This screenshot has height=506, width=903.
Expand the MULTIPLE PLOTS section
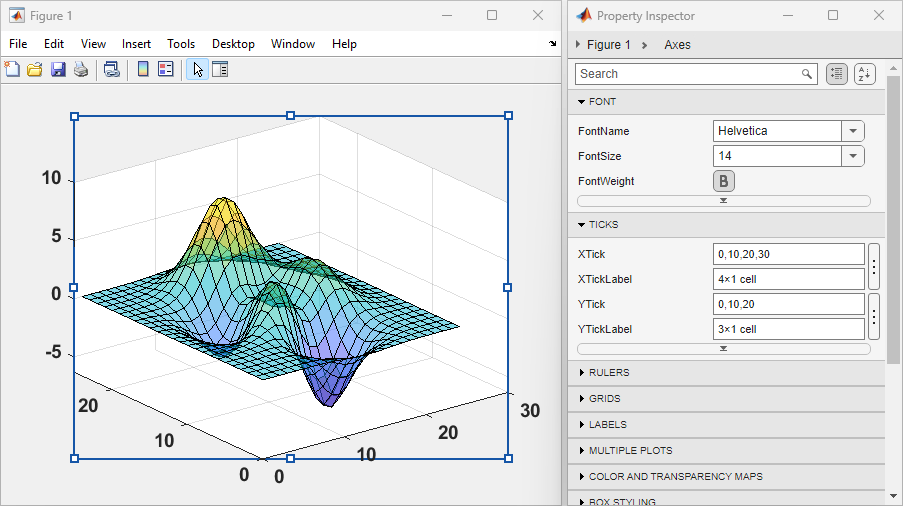tap(582, 451)
